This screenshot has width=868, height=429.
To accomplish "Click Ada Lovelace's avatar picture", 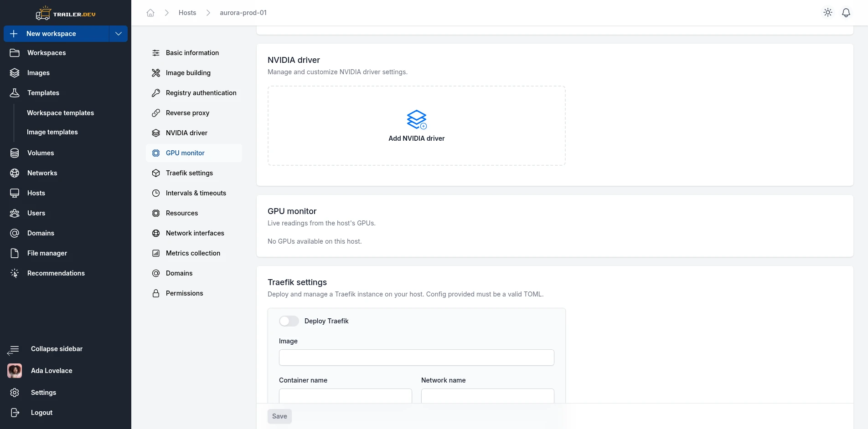I will pyautogui.click(x=15, y=371).
